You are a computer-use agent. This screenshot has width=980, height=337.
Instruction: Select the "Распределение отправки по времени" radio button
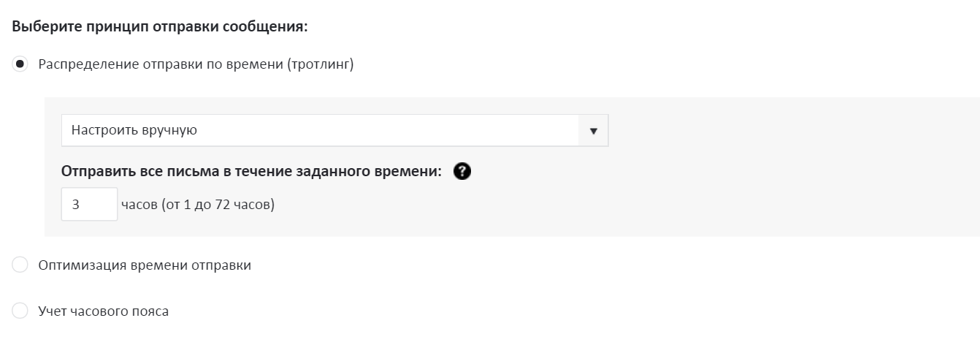point(20,64)
